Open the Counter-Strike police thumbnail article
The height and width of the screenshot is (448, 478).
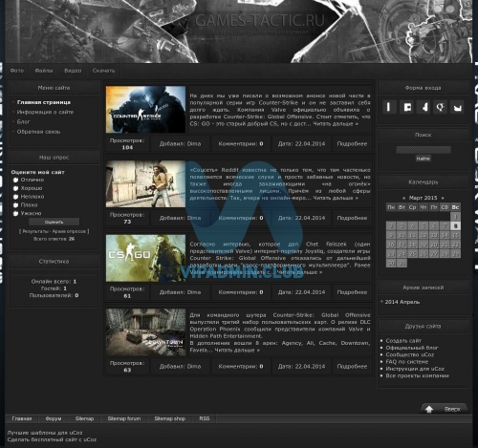(145, 109)
